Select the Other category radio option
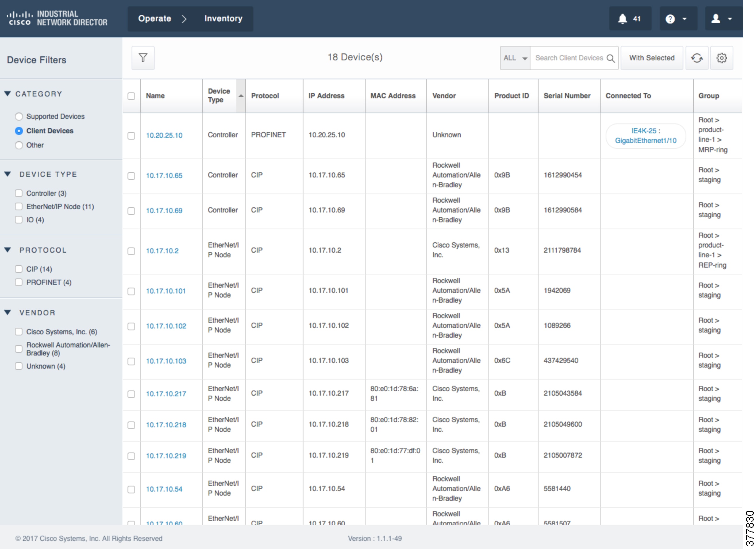The image size is (756, 549). click(x=19, y=145)
